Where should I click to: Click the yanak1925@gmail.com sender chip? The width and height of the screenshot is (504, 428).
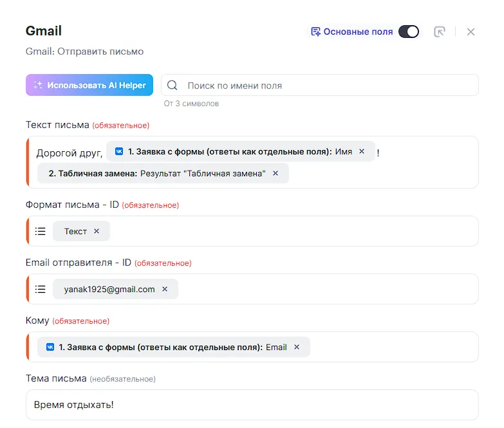pyautogui.click(x=109, y=289)
